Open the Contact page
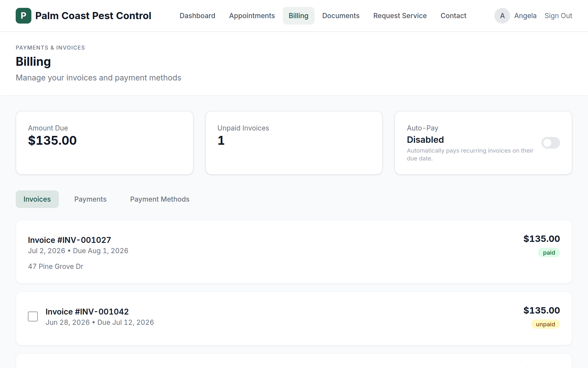Image resolution: width=588 pixels, height=368 pixels. pyautogui.click(x=453, y=16)
